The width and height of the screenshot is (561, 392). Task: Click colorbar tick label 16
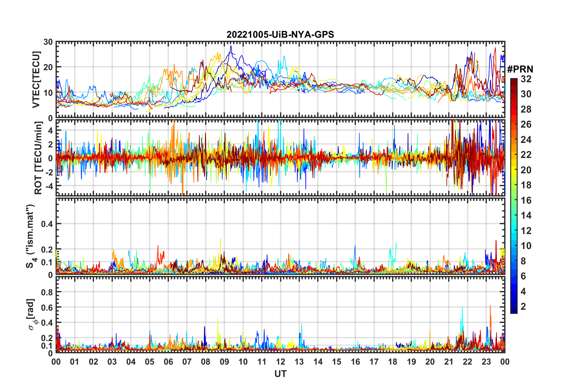click(526, 200)
